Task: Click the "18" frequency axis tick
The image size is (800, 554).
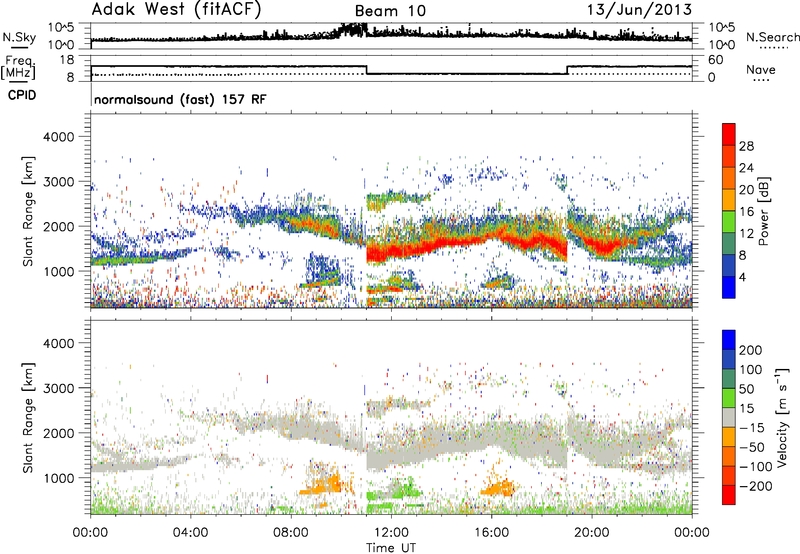Action: pos(68,60)
